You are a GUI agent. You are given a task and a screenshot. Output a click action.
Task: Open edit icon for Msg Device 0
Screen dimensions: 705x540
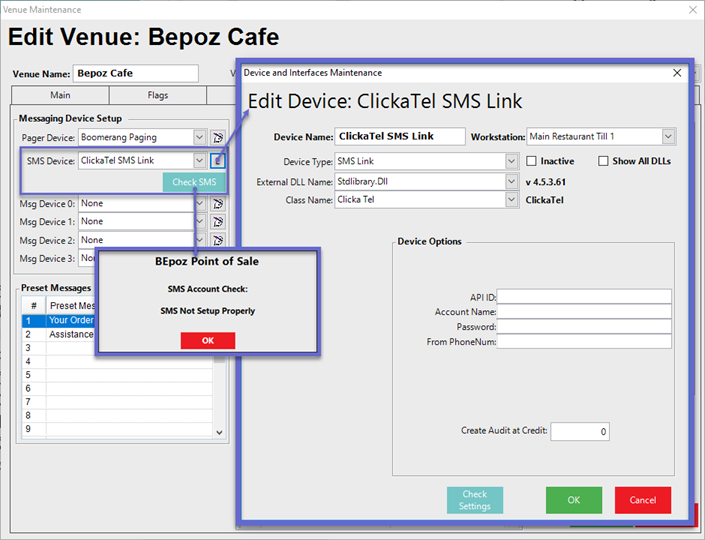click(218, 204)
